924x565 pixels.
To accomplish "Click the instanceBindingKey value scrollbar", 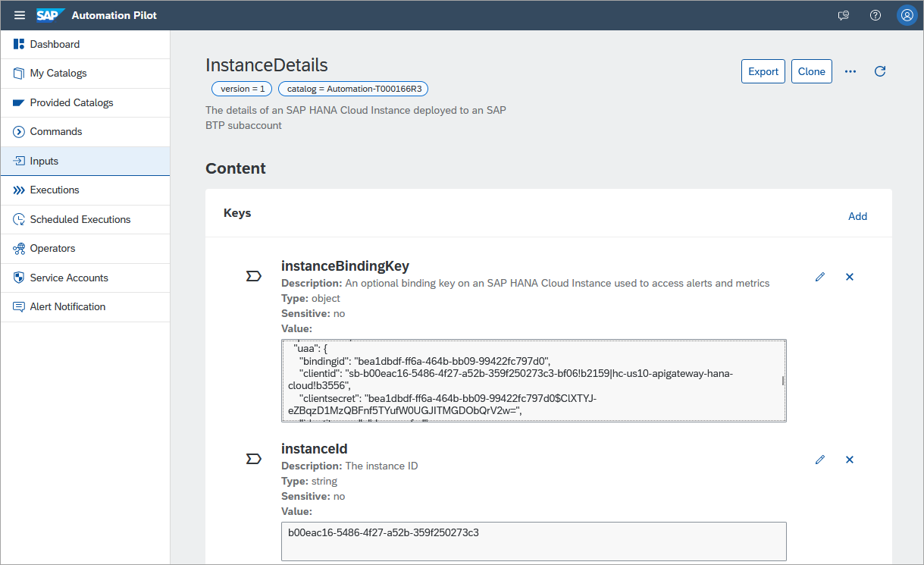I will pyautogui.click(x=783, y=380).
